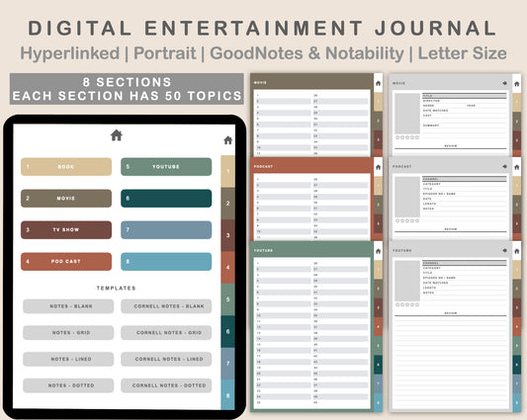The height and width of the screenshot is (420, 527).
Task: Click the '8 Sections' gray banner
Action: (x=127, y=89)
